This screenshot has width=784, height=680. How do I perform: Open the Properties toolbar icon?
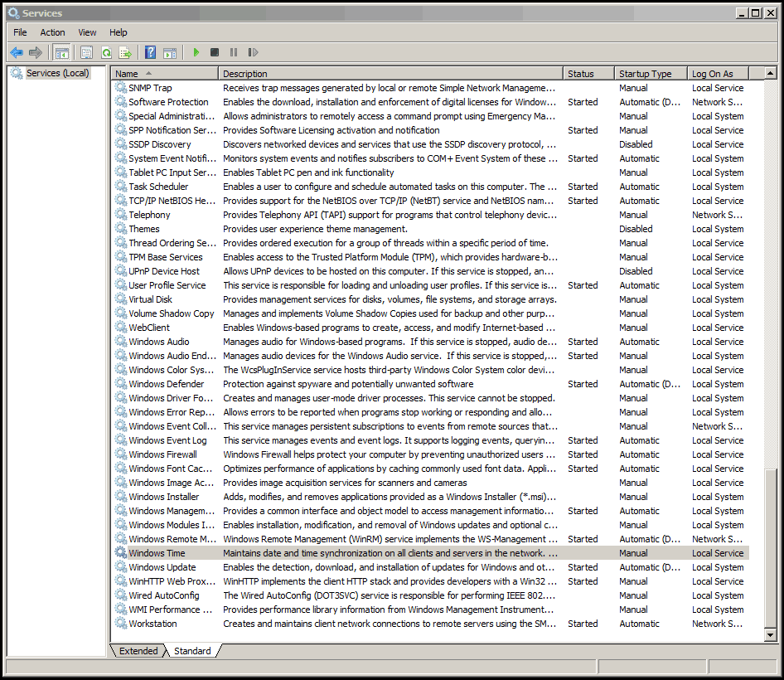tap(86, 52)
